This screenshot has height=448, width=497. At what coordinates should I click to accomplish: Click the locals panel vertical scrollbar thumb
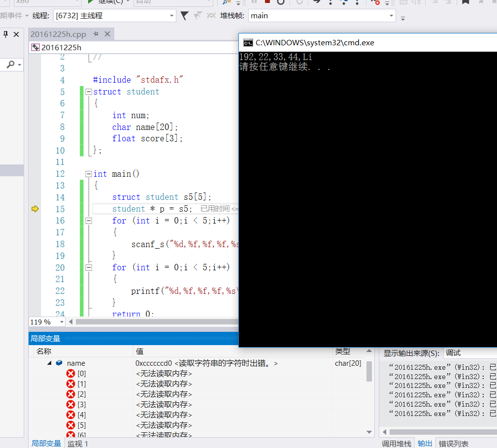369,371
